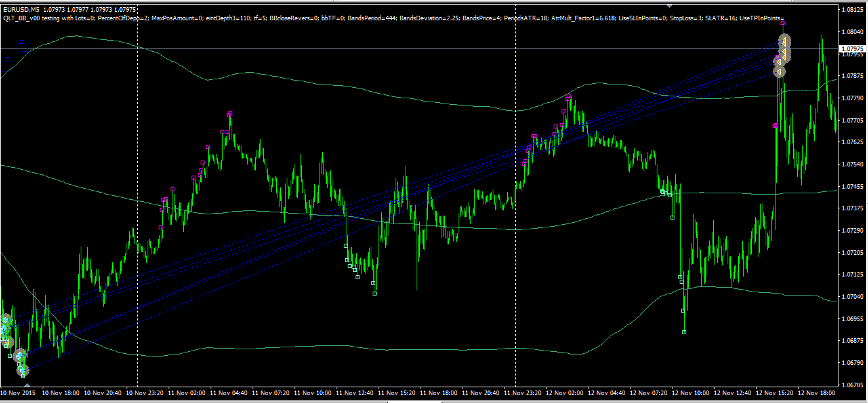Select the lowest cyan buy arrow marker
This screenshot has width=868, height=403.
click(x=23, y=371)
